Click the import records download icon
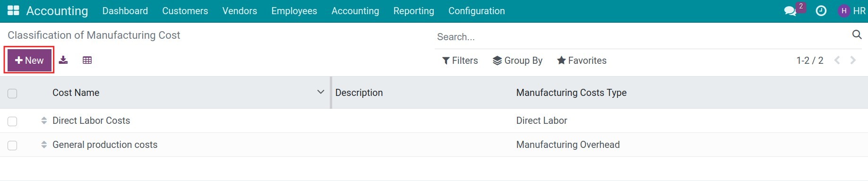 (x=63, y=60)
